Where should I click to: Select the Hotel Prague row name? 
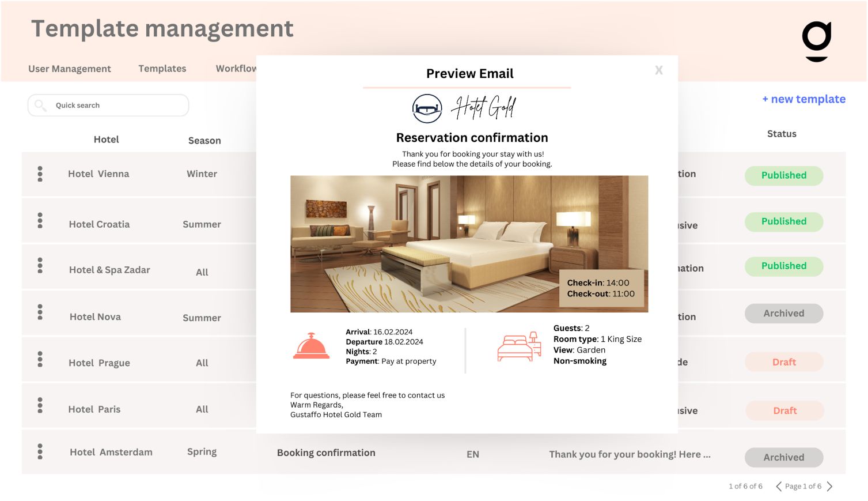99,363
